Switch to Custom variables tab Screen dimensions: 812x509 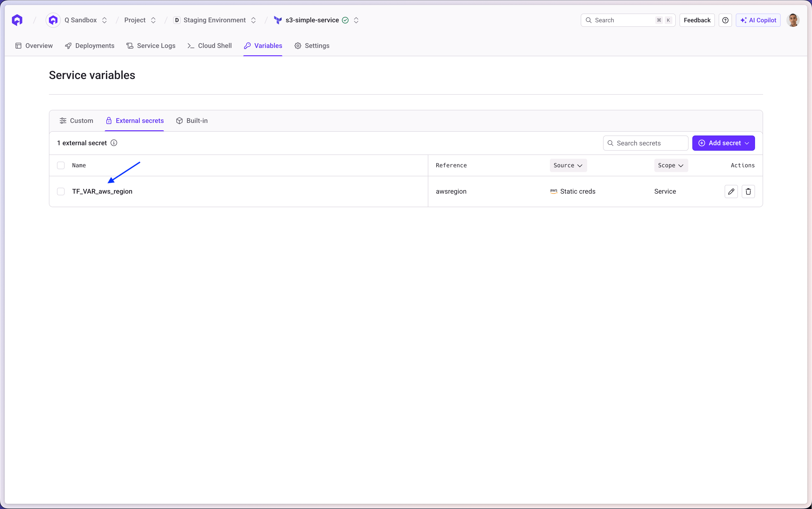coord(76,121)
